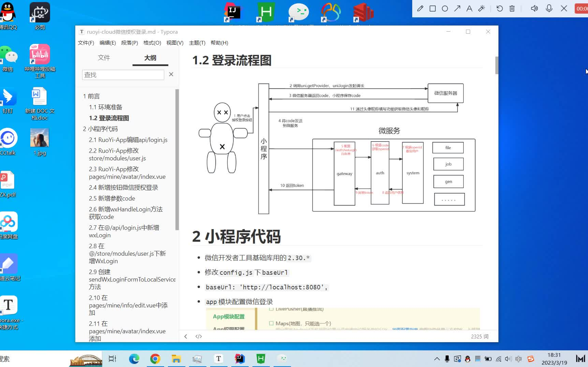This screenshot has height=367, width=588.
Task: Go to outline item 1.2 登录流程图
Action: 109,118
